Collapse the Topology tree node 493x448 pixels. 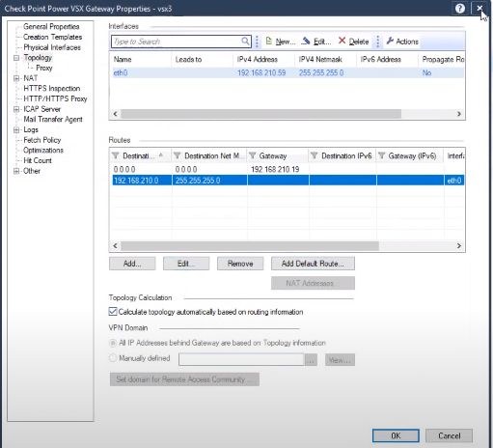[16, 58]
